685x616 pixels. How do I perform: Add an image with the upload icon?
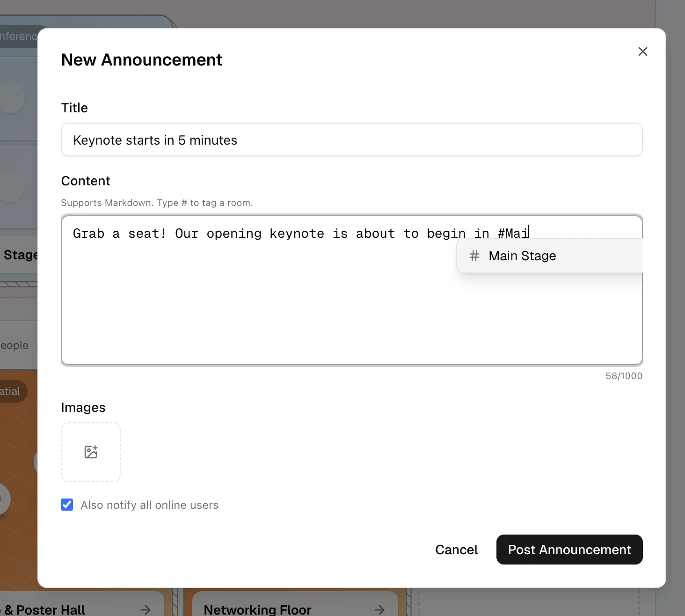(91, 452)
